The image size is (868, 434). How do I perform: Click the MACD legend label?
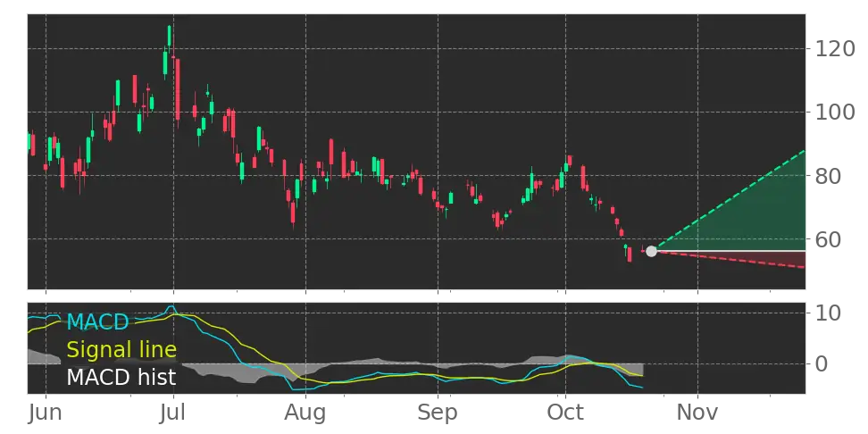pos(97,321)
